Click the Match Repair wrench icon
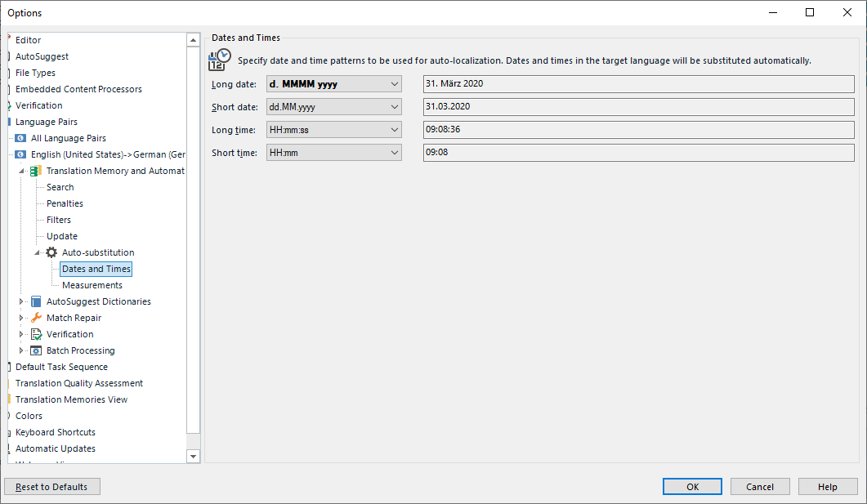This screenshot has height=504, width=867. point(34,318)
